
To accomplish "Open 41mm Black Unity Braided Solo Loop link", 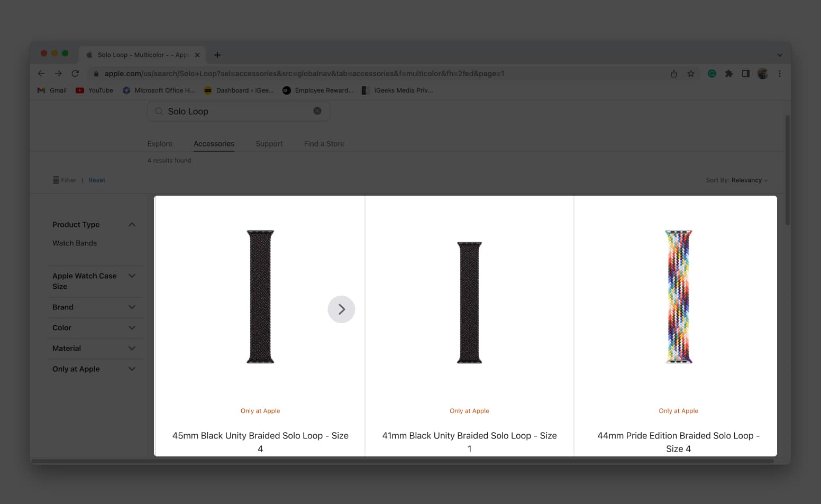I will pyautogui.click(x=469, y=442).
